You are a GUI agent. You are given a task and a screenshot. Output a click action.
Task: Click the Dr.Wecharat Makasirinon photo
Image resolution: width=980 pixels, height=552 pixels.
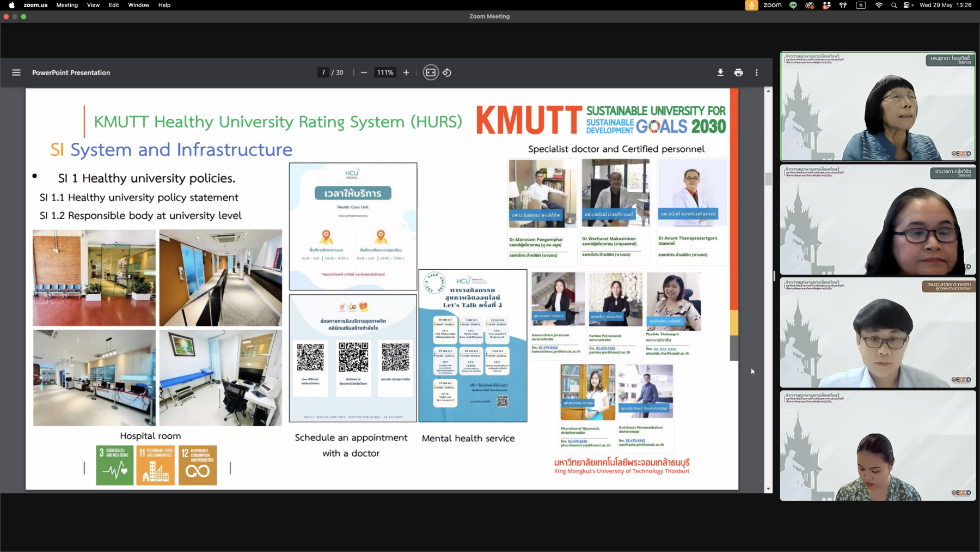tap(615, 193)
